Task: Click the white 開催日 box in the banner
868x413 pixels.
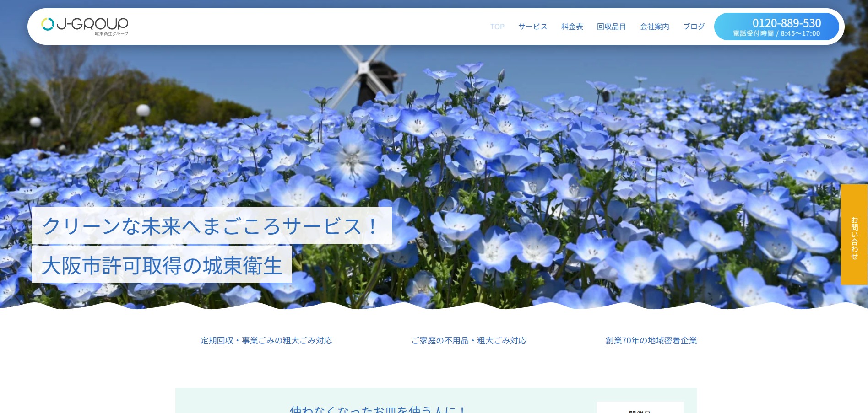Action: point(640,408)
